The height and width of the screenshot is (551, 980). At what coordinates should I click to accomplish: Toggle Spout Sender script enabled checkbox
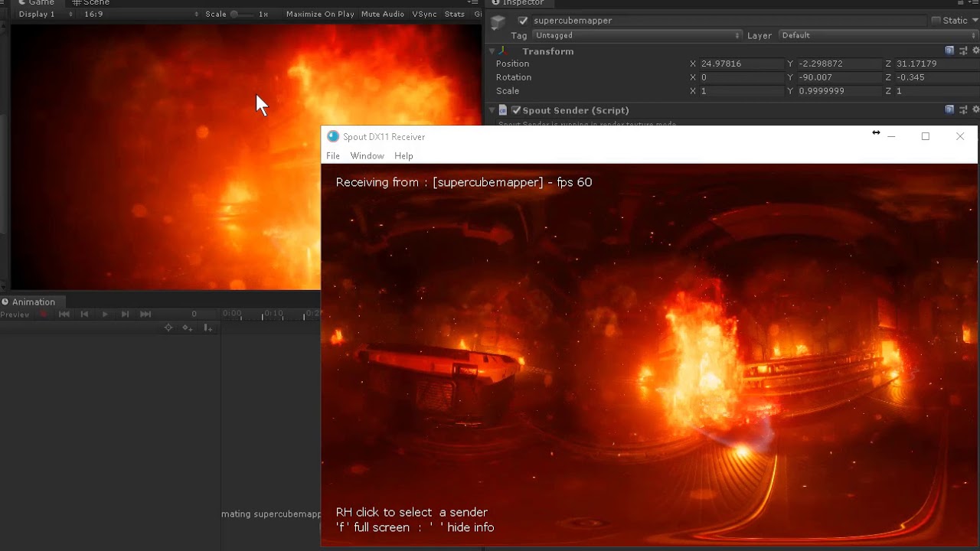click(516, 110)
